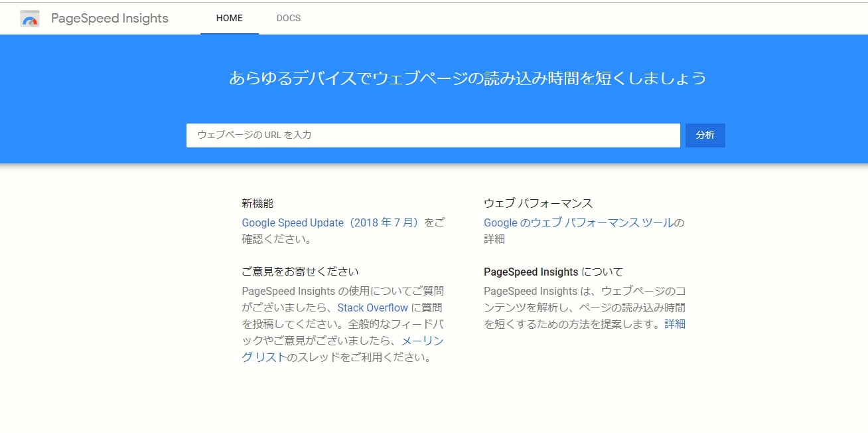The image size is (868, 433).
Task: Follow the Stack Overflow link
Action: coord(373,308)
